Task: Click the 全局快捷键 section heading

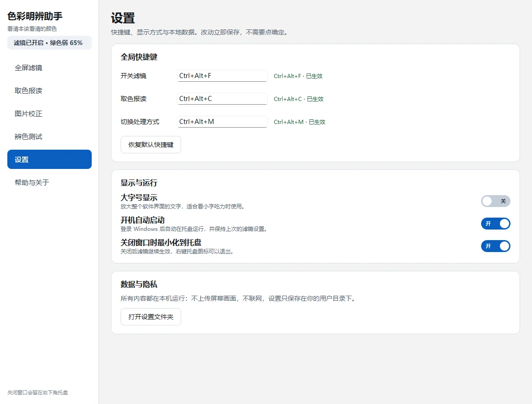Action: (x=139, y=57)
